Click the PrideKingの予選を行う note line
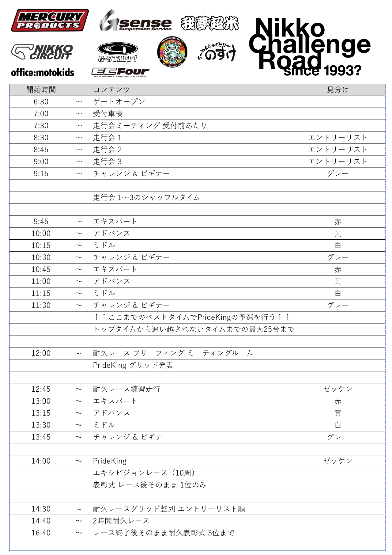 (x=191, y=317)
